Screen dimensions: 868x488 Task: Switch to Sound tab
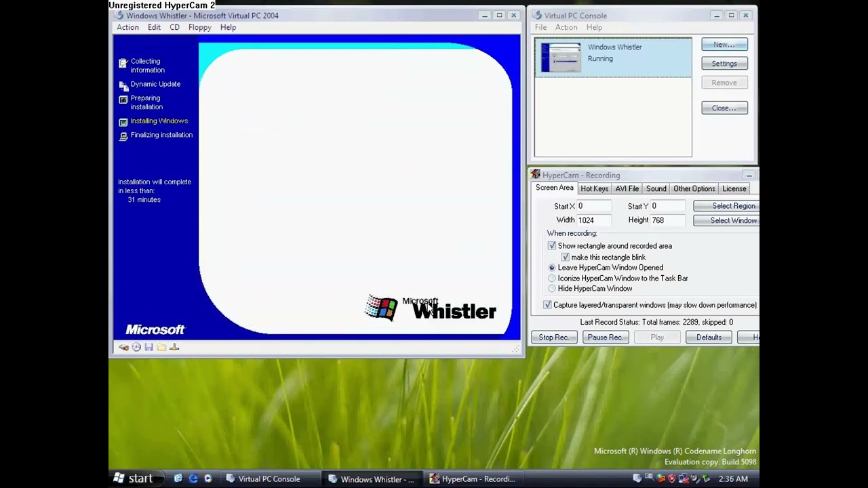pos(656,188)
